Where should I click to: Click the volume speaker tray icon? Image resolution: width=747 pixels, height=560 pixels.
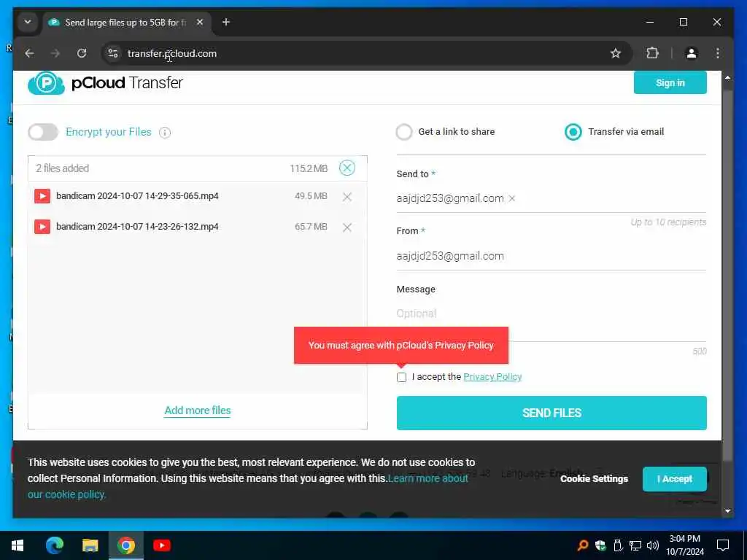(x=653, y=545)
